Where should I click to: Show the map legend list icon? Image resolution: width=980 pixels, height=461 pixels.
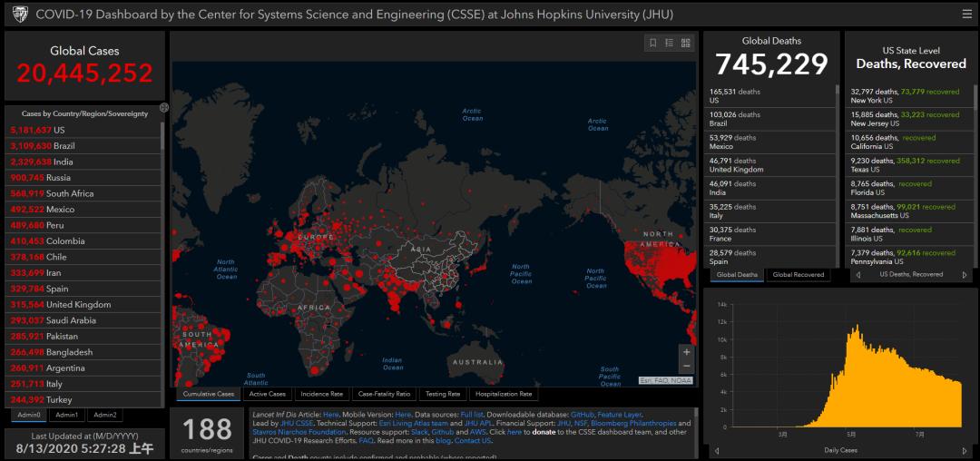669,43
